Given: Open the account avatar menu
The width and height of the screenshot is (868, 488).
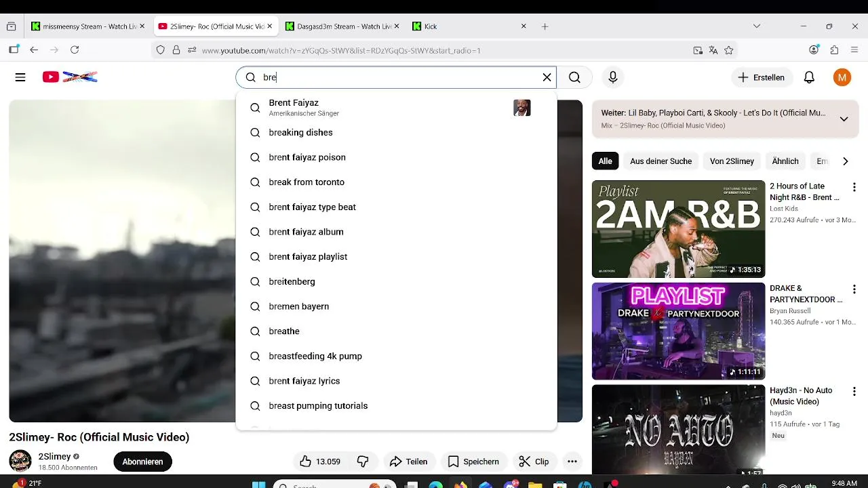Looking at the screenshot, I should (x=842, y=77).
